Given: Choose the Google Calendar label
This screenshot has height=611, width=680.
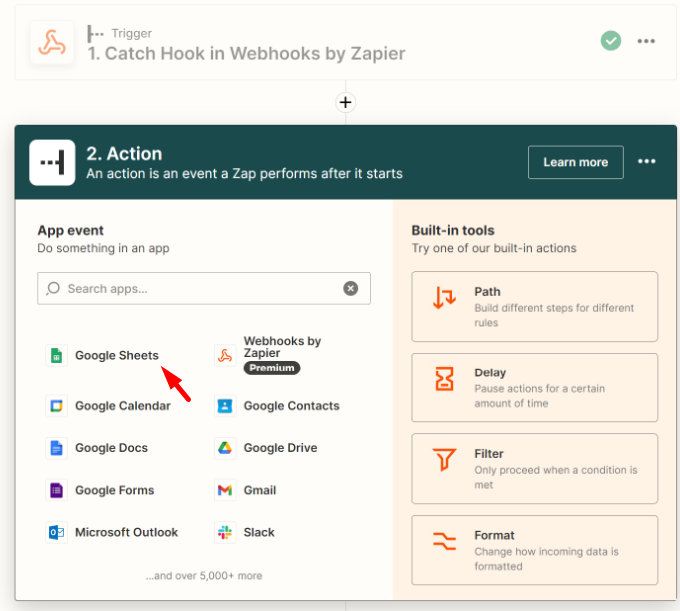Looking at the screenshot, I should click(x=123, y=406).
